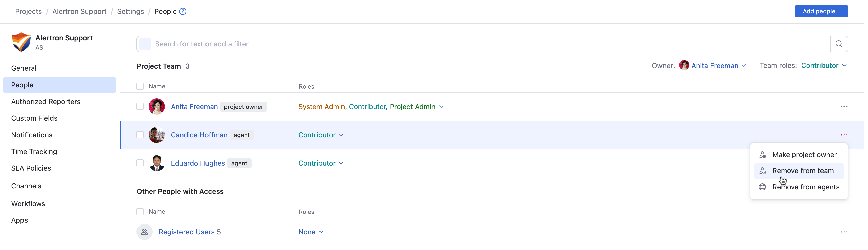Viewport: 868px width, 250px height.
Task: Check the box for Candice Hoffman
Action: point(140,135)
